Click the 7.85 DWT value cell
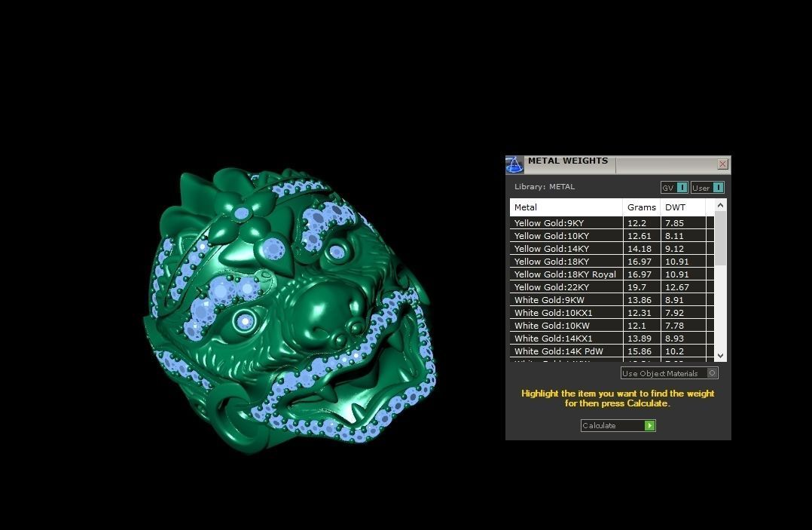The width and height of the screenshot is (812, 530). click(x=683, y=222)
